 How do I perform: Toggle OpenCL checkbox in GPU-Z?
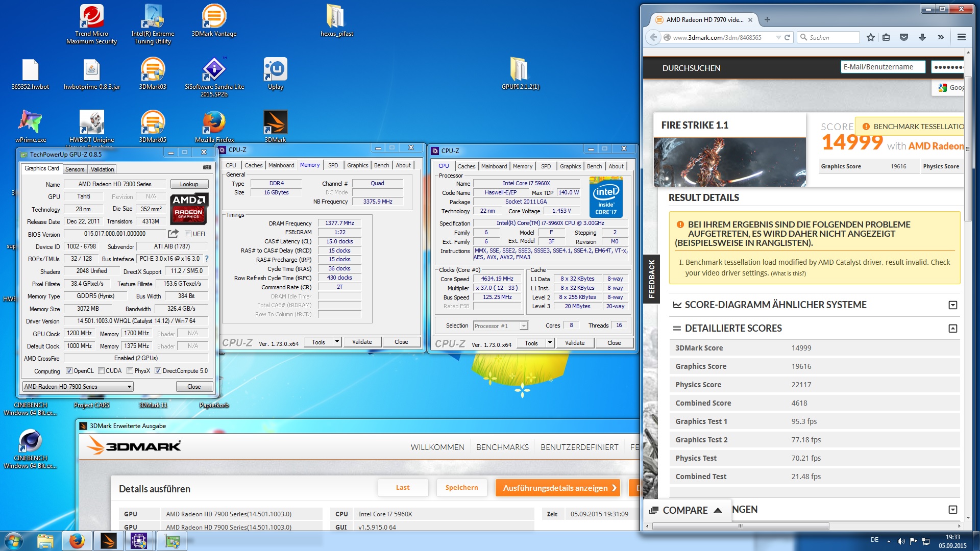[x=69, y=371]
